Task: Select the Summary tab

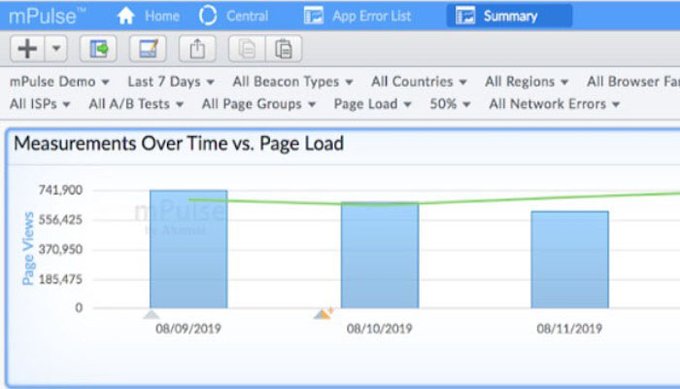Action: click(509, 16)
